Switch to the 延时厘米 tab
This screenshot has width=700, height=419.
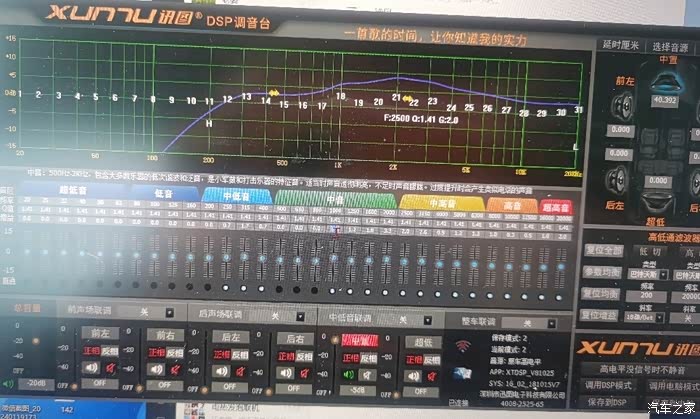[x=621, y=45]
